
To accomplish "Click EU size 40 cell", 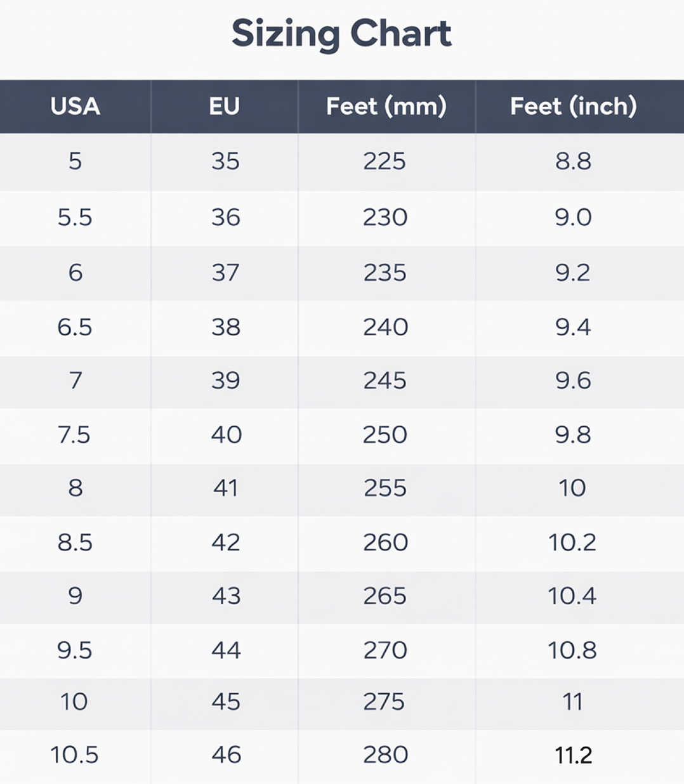I will pos(226,435).
